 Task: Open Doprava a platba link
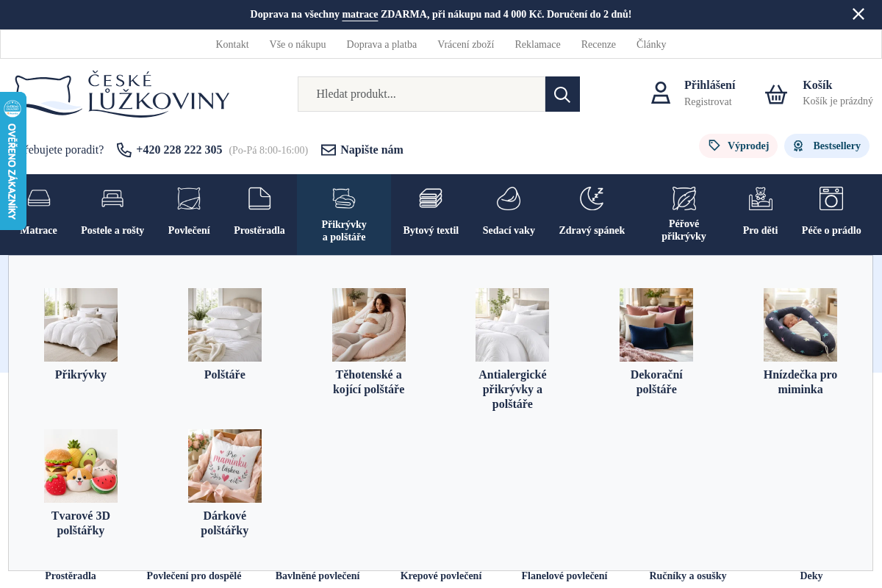(x=381, y=44)
